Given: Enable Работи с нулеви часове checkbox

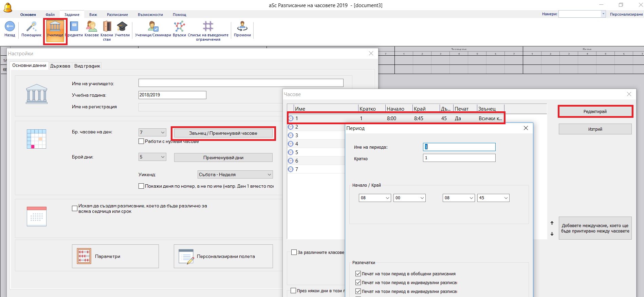Looking at the screenshot, I should [x=141, y=141].
